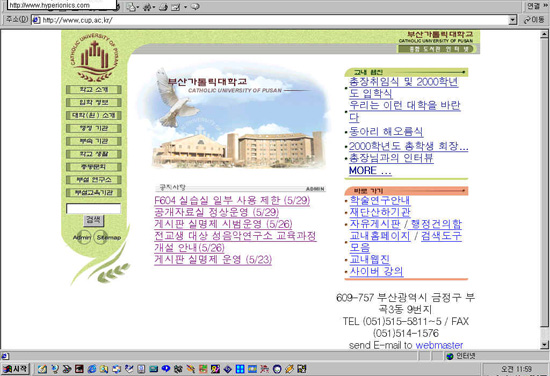This screenshot has width=550, height=376.
Task: Click the vertical scrollbar down arrow
Action: pyautogui.click(x=544, y=345)
